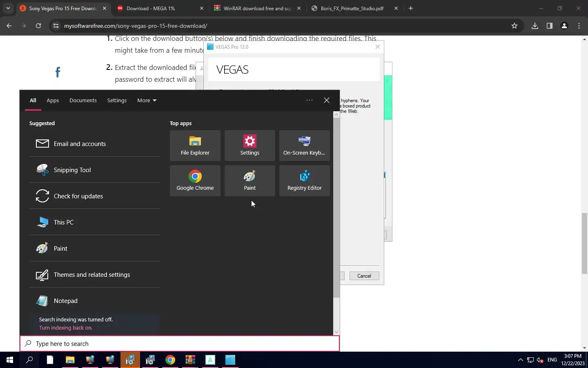Launch On-Screen Keyboard from Top apps
The height and width of the screenshot is (368, 588).
305,146
